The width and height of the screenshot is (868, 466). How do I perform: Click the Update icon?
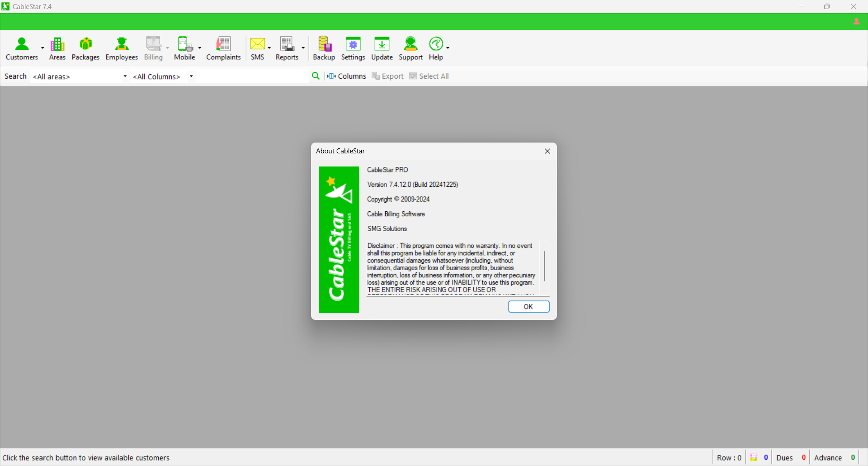point(382,48)
